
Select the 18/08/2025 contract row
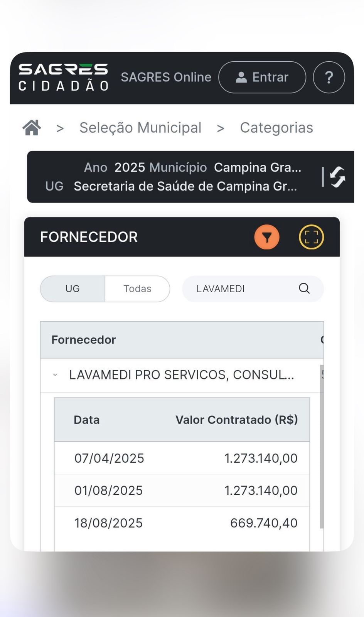click(181, 523)
